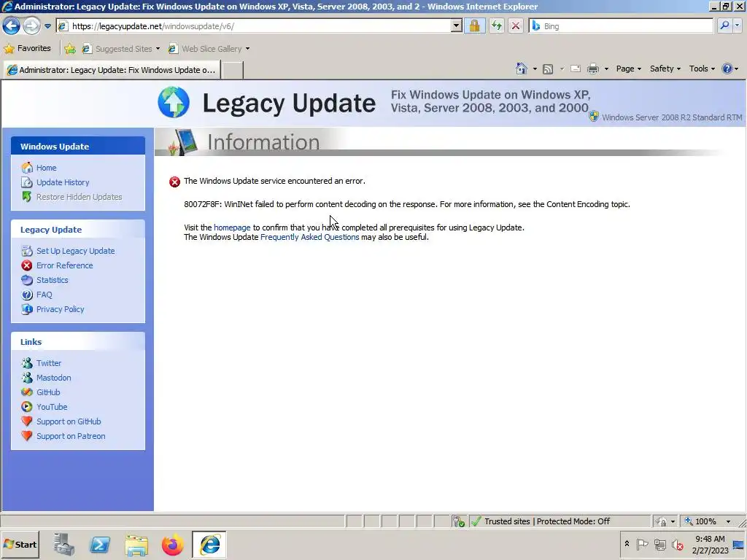
Task: Click the network tray icon
Action: click(x=659, y=544)
